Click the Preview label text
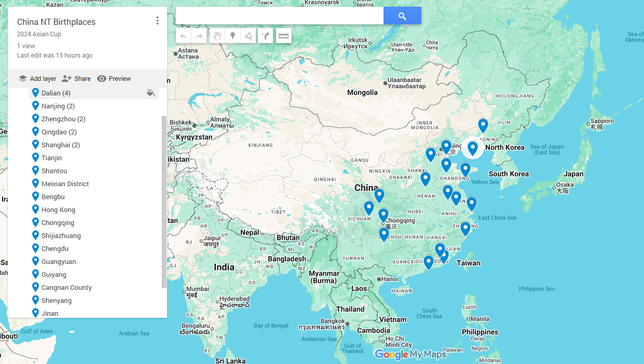Viewport: 644px width, 364px height. tap(120, 79)
